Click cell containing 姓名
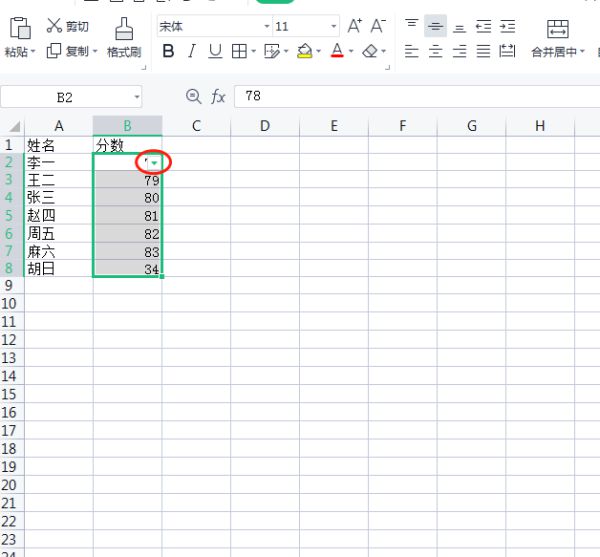This screenshot has width=600, height=557. coord(59,145)
